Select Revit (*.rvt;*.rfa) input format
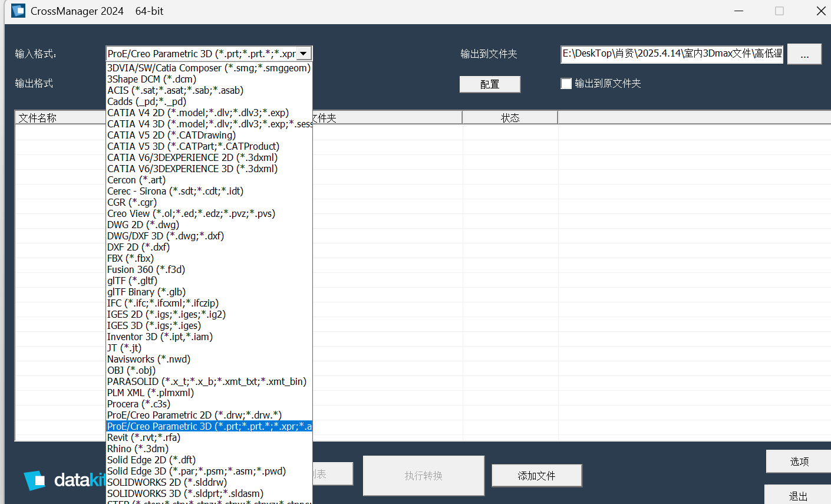831x504 pixels. point(144,437)
